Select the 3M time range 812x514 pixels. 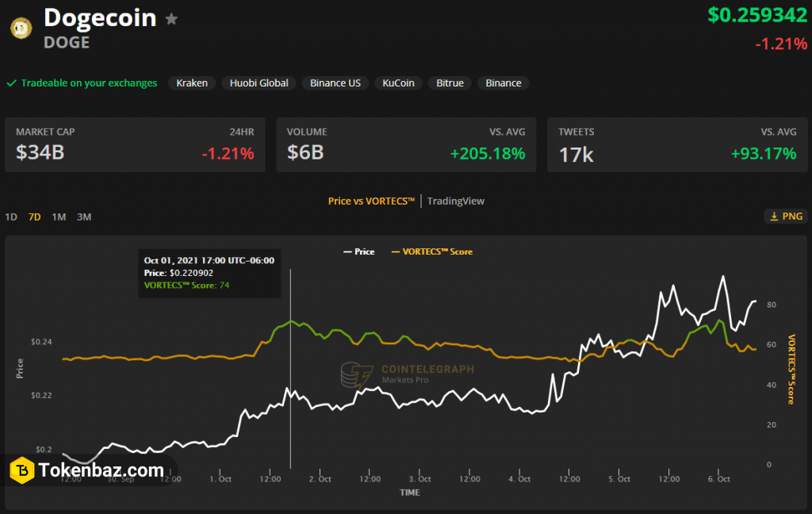coord(84,217)
